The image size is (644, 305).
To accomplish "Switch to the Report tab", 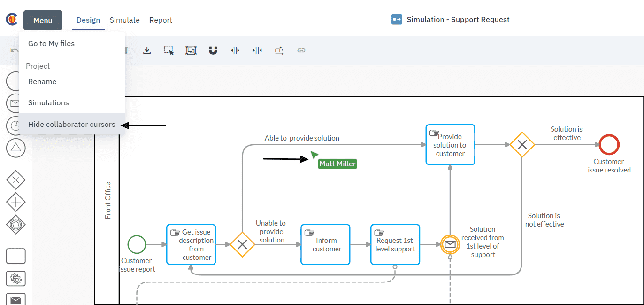I will (161, 20).
